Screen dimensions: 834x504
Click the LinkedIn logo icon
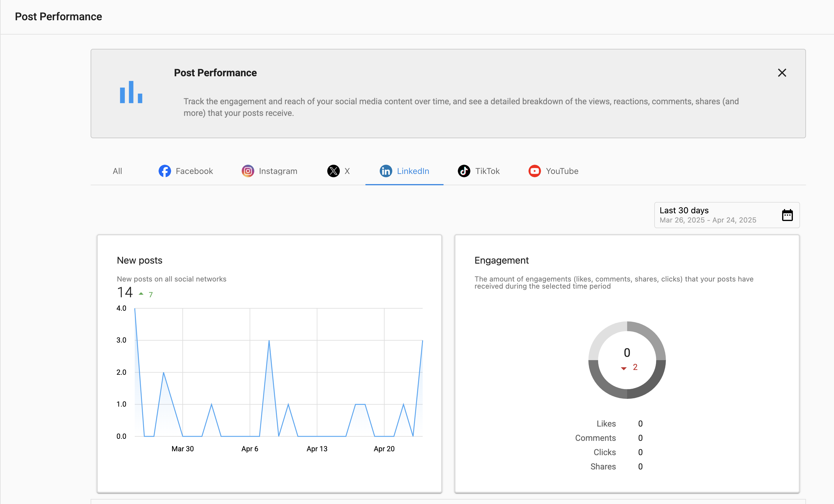386,171
